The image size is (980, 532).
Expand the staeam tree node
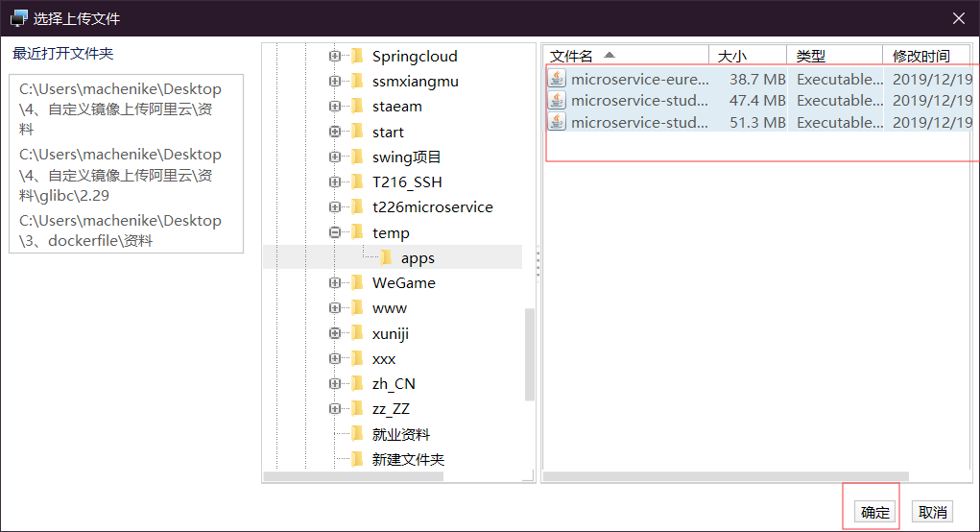335,107
